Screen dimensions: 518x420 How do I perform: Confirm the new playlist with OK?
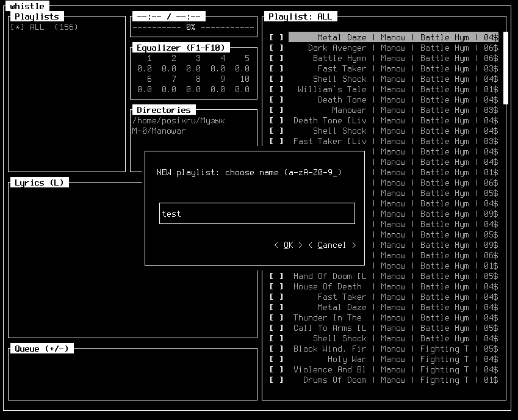click(x=288, y=245)
